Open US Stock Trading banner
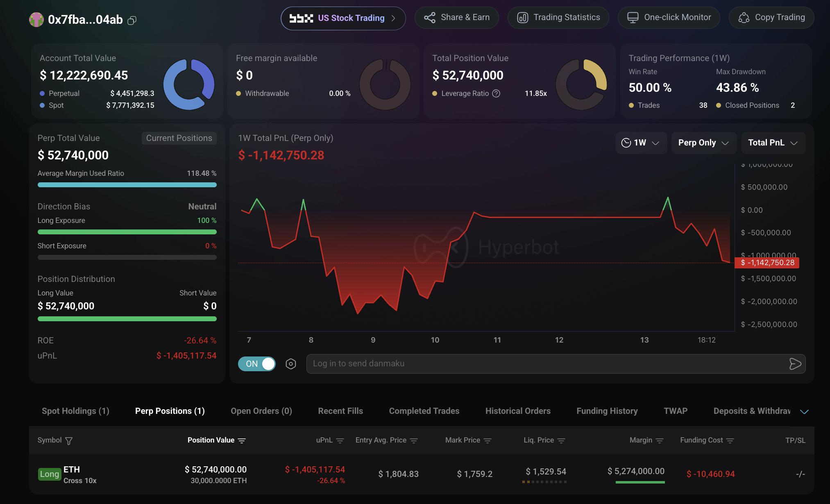Screen dimensions: 830x504 [x=343, y=18]
